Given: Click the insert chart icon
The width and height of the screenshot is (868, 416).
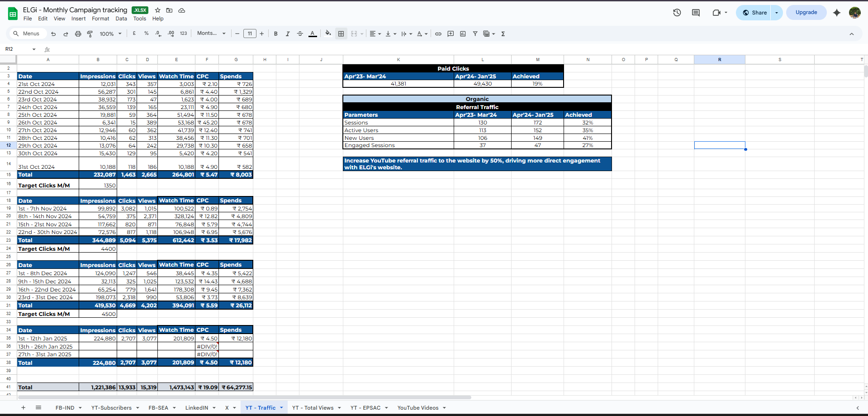Looking at the screenshot, I should [x=463, y=33].
